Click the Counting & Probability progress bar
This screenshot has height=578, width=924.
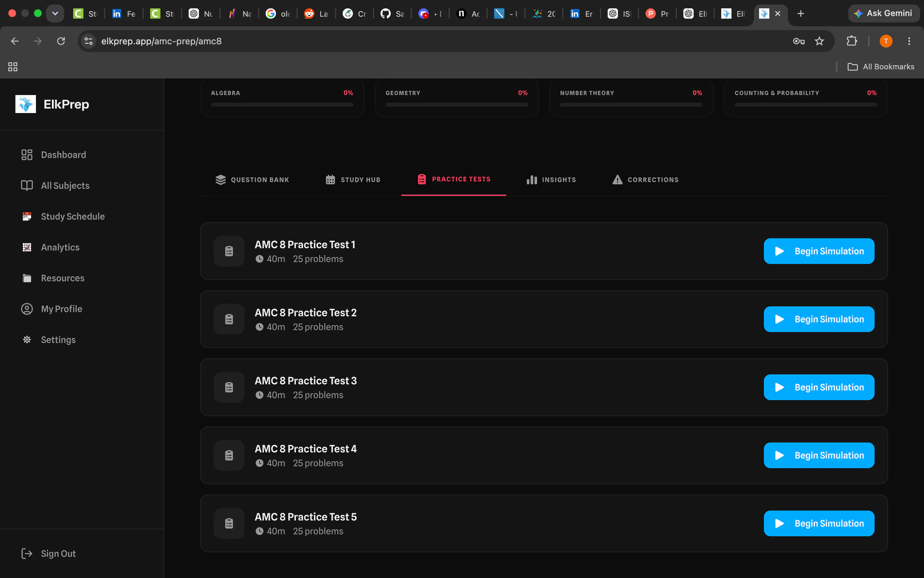(806, 105)
